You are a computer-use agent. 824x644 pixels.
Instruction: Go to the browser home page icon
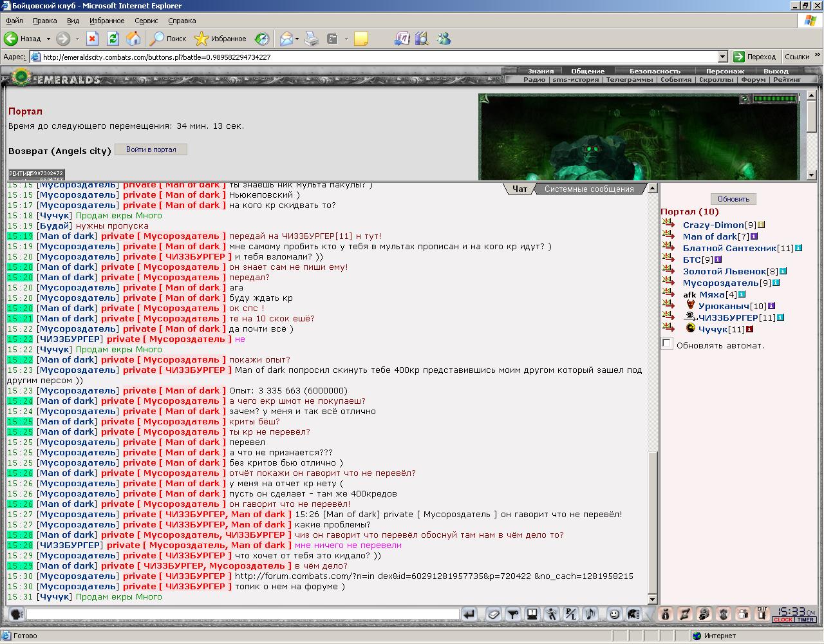tap(133, 39)
